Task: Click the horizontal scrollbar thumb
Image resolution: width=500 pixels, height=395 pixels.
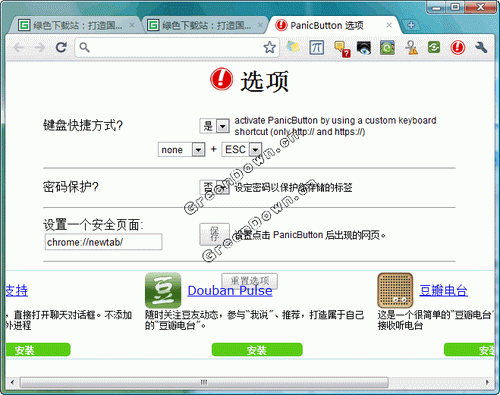Action: (204, 382)
